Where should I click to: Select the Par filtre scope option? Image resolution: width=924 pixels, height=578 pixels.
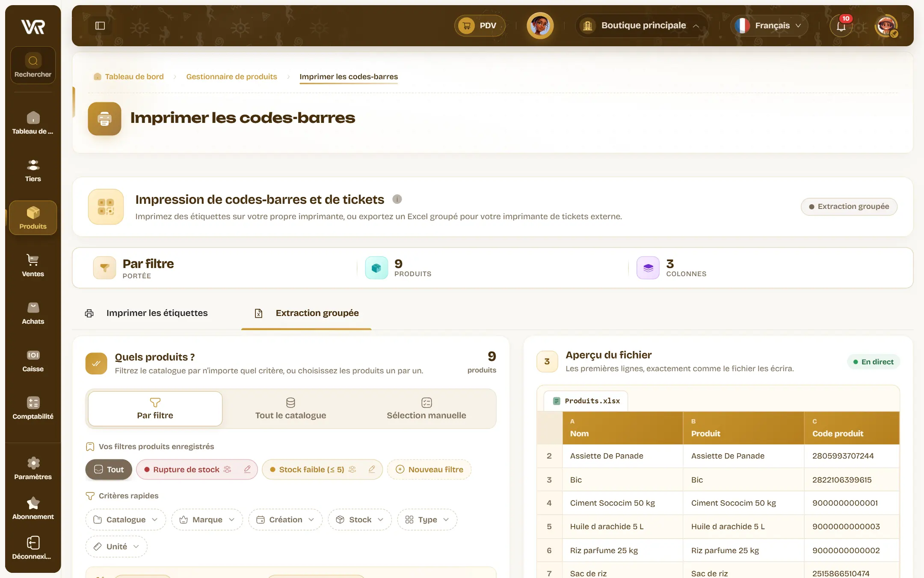155,408
